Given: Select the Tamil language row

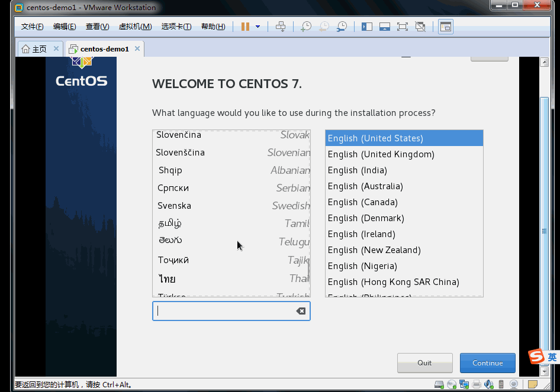Looking at the screenshot, I should coord(231,223).
